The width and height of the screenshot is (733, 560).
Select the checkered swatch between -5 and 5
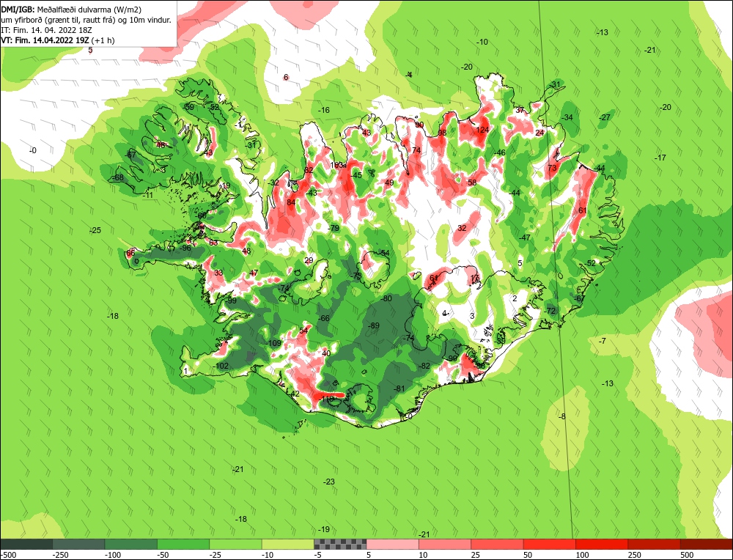pos(340,544)
